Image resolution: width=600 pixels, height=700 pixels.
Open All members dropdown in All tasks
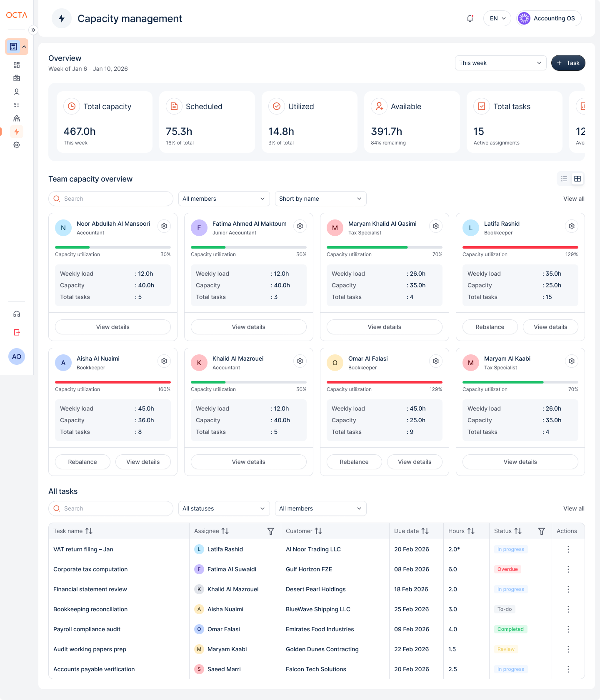coord(321,508)
